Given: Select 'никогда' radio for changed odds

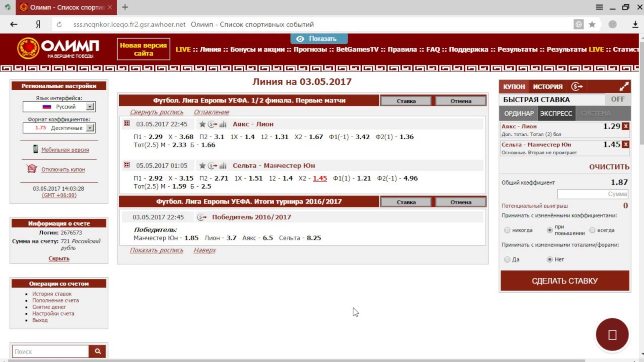Looking at the screenshot, I should pyautogui.click(x=507, y=230).
